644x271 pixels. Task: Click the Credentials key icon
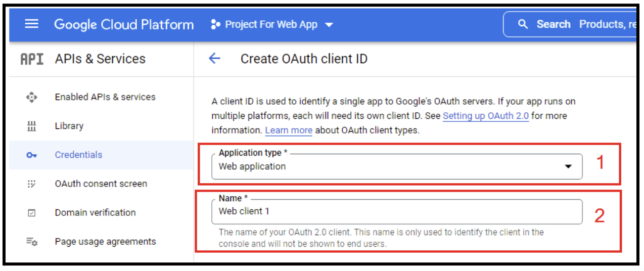[x=31, y=155]
